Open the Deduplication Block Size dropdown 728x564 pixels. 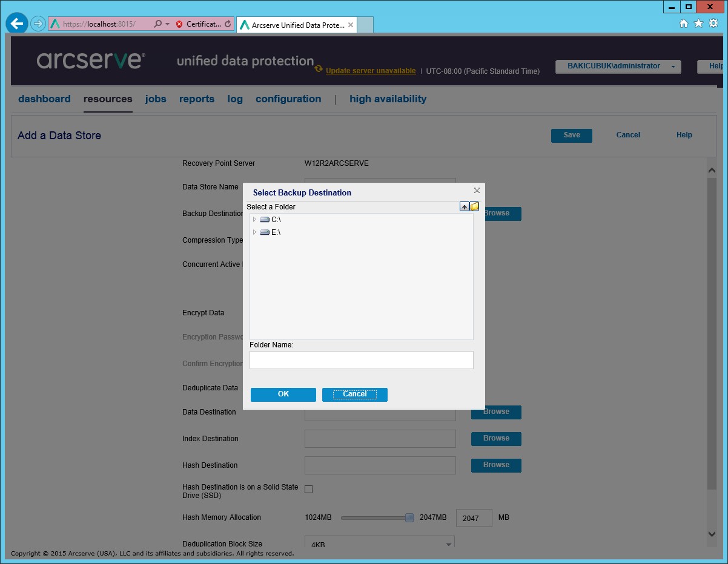tap(380, 542)
